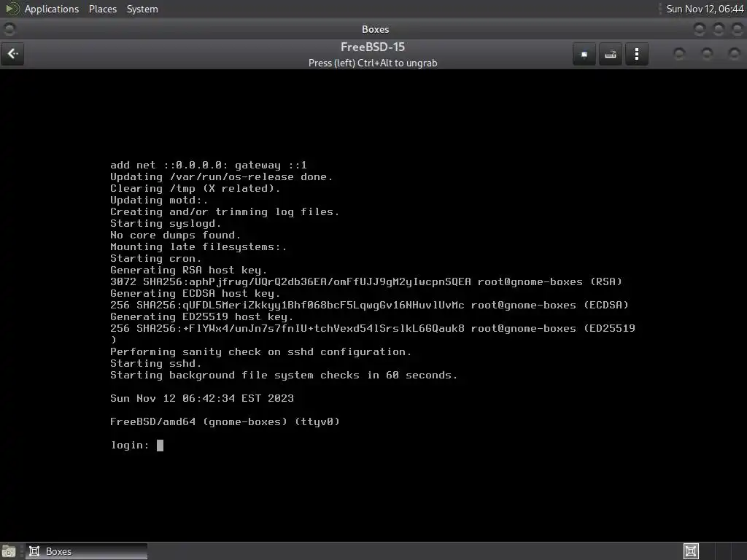
Task: Click 'add net ::0.0.0.0: gateway ::1' line
Action: 209,166
